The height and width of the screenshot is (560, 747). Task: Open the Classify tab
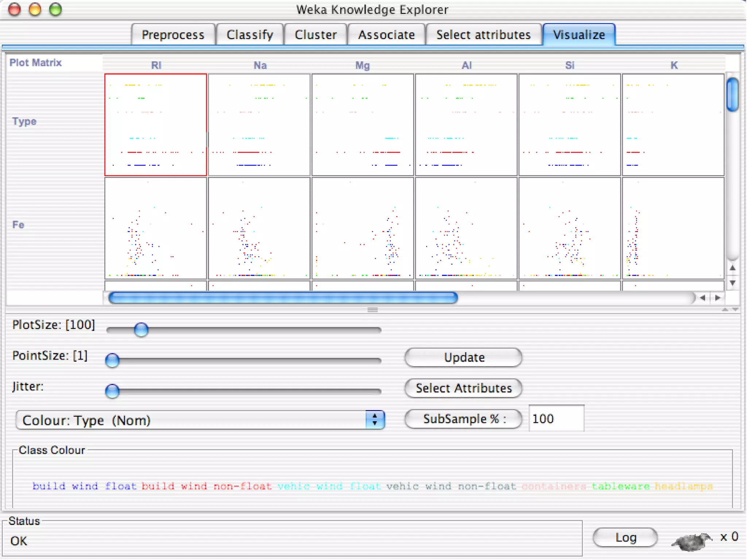click(250, 35)
